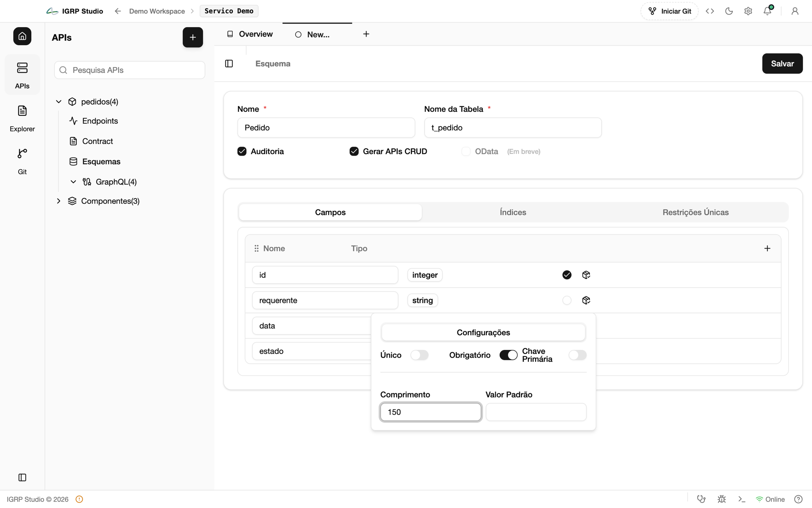Open the Overview tab
Image resolution: width=812 pixels, height=508 pixels.
(x=250, y=34)
